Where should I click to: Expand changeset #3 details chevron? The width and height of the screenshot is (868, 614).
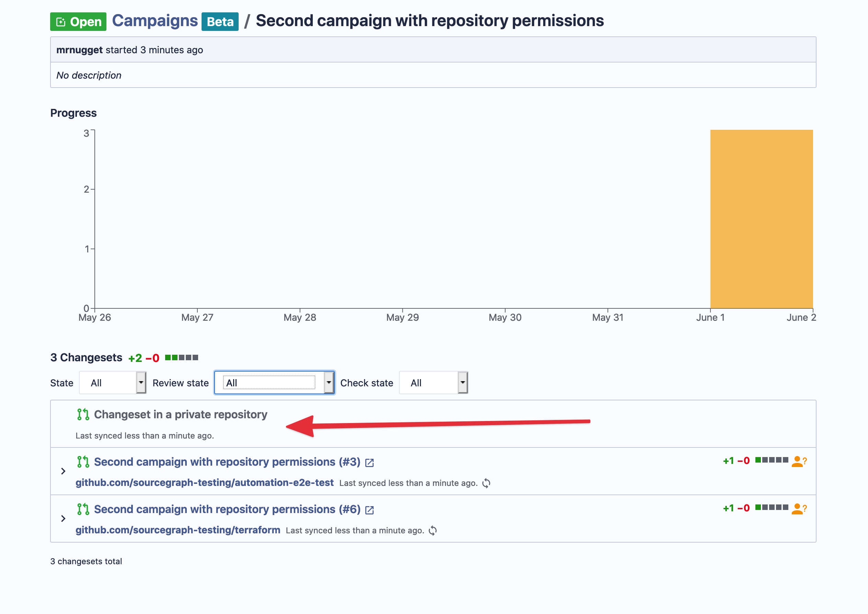pos(63,471)
